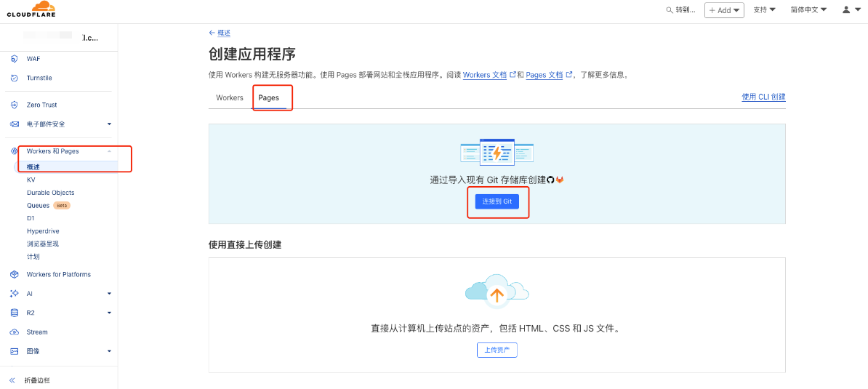Click the Git import lightning illustration
This screenshot has height=389, width=868.
tap(497, 152)
